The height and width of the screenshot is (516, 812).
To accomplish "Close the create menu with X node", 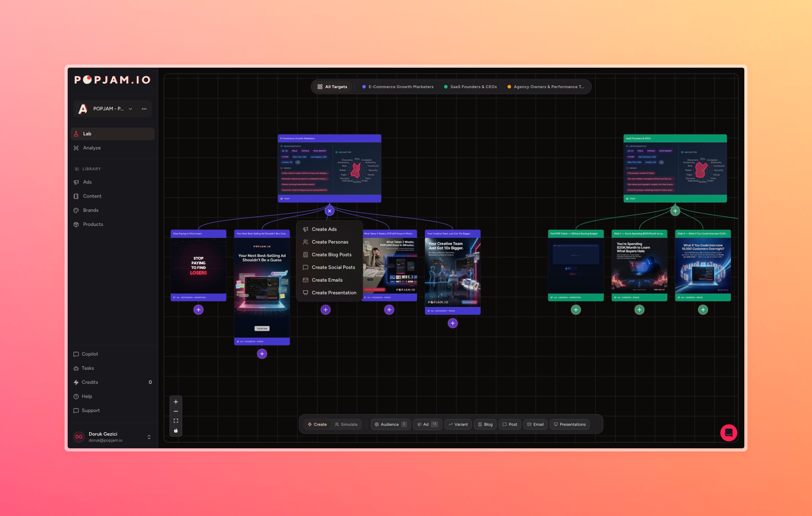I will tap(330, 211).
